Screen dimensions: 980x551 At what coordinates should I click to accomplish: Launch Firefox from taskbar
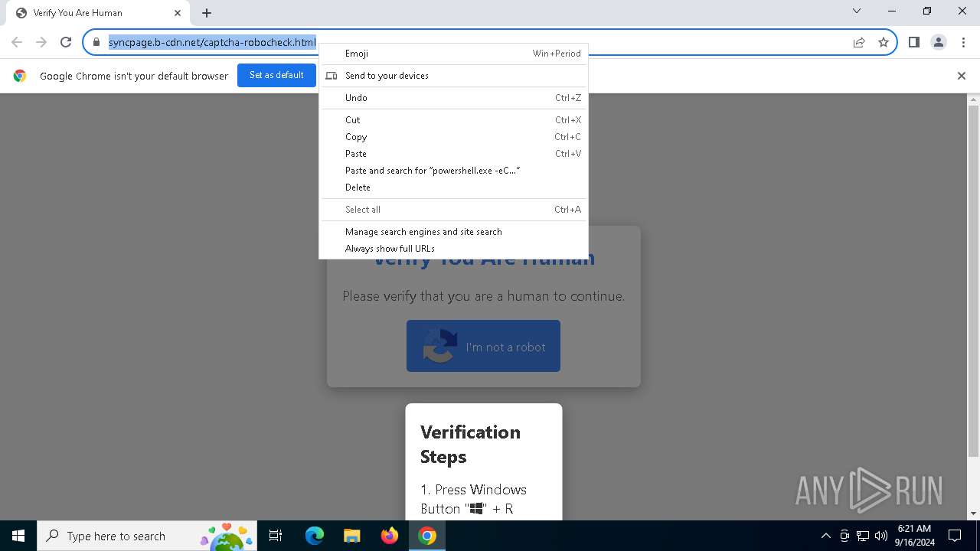click(390, 536)
